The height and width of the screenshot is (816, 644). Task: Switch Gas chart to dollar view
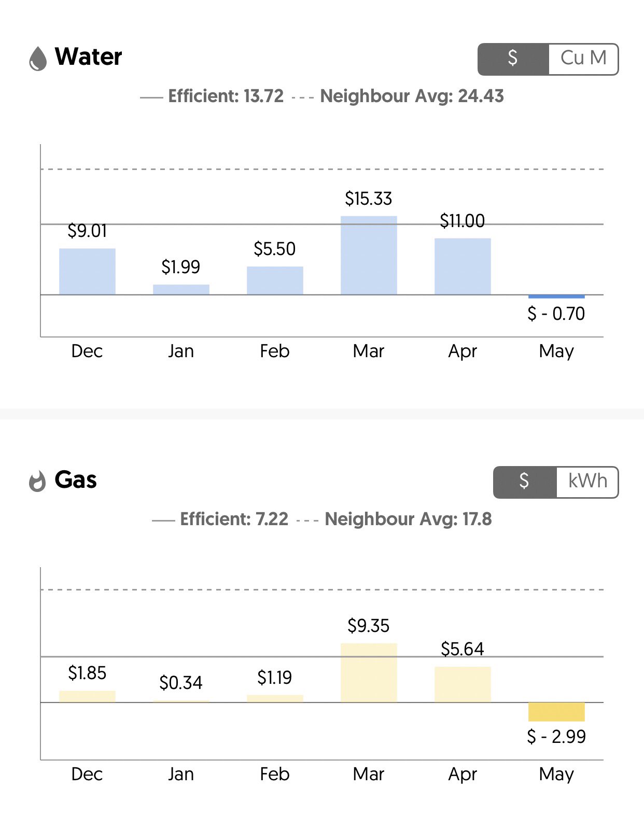click(525, 482)
